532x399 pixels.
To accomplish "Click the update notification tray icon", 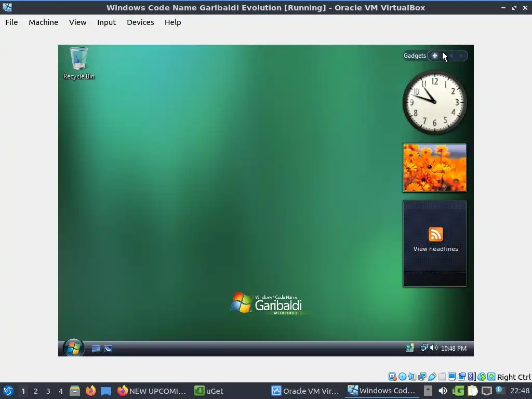I will coord(499,390).
